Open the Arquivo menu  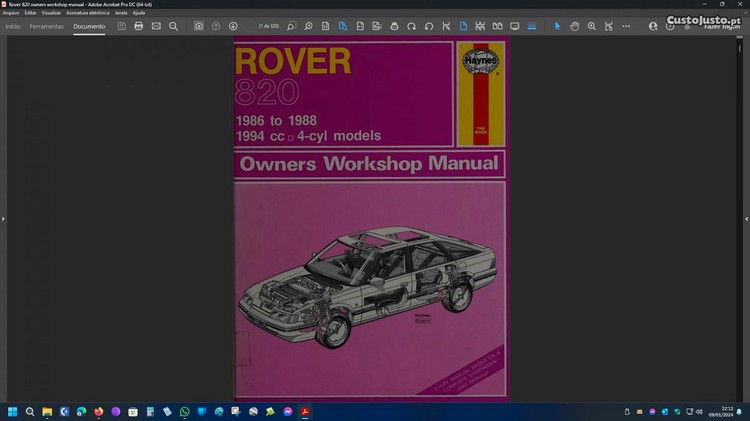11,13
